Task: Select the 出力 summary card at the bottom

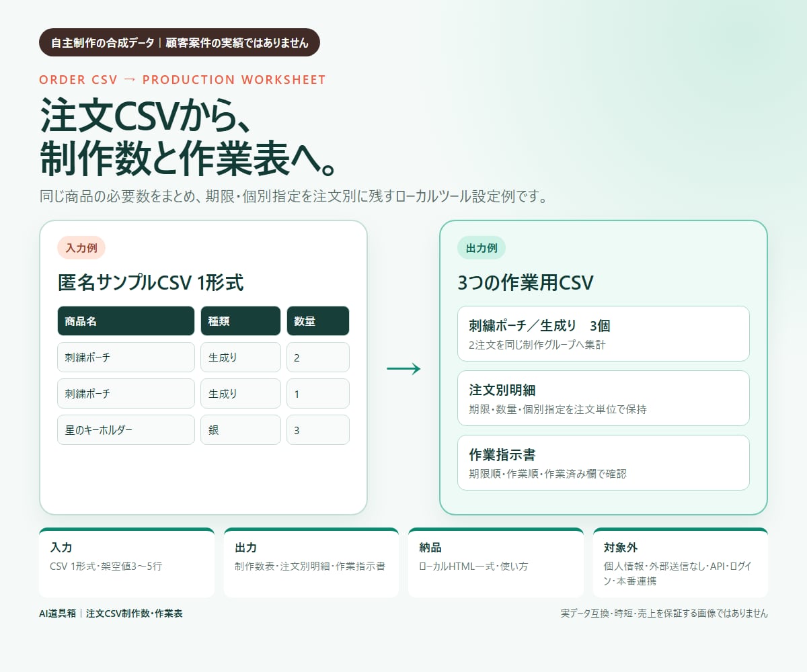Action: click(x=311, y=562)
